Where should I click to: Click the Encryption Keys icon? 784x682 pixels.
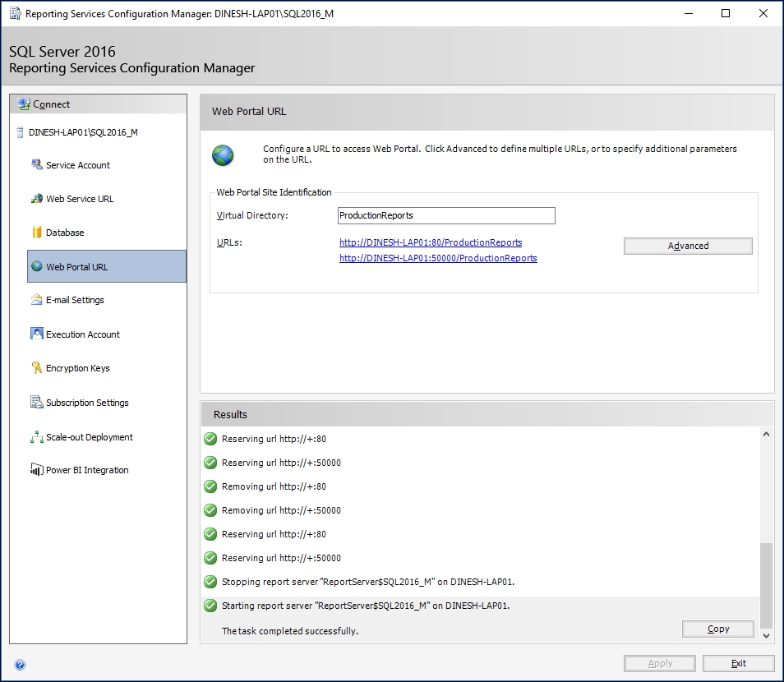click(x=36, y=367)
